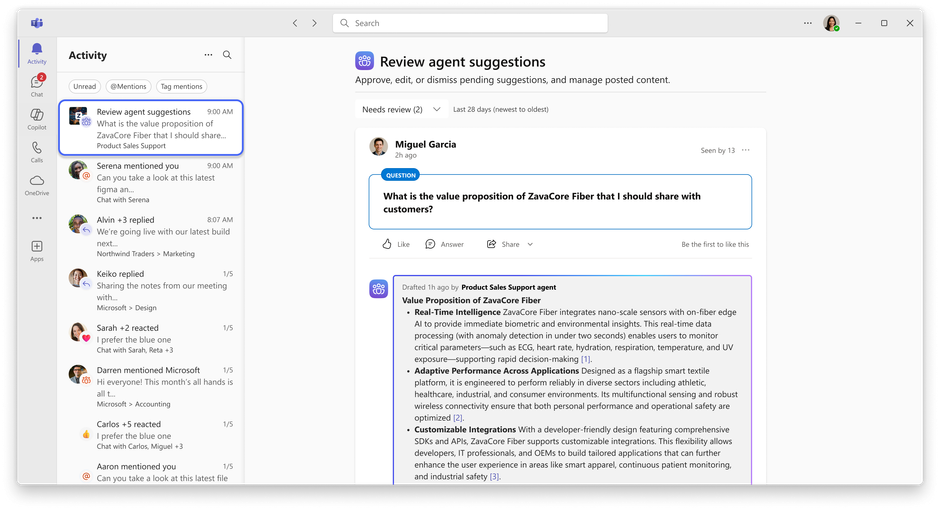Click the QUESTION badge label
The image size is (940, 510).
400,175
